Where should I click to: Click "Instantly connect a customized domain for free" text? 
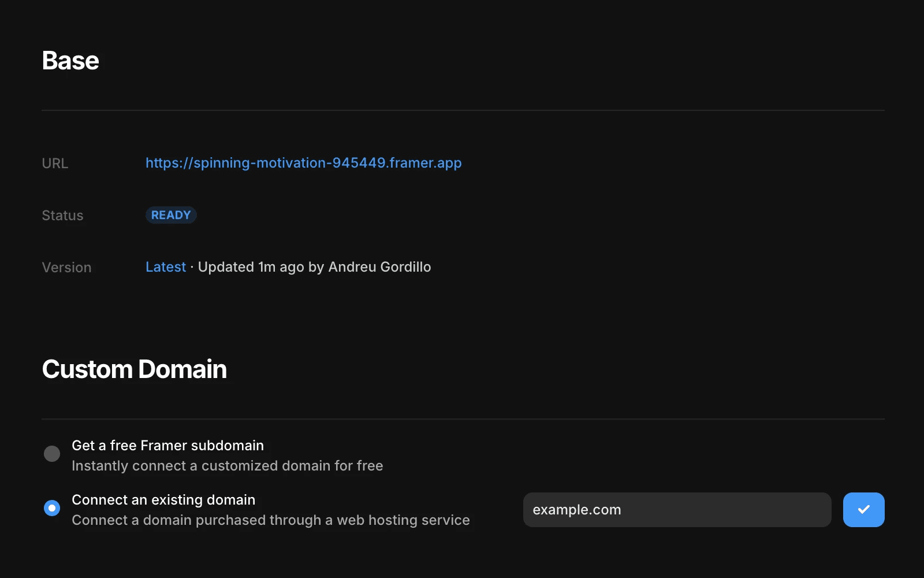coord(227,465)
